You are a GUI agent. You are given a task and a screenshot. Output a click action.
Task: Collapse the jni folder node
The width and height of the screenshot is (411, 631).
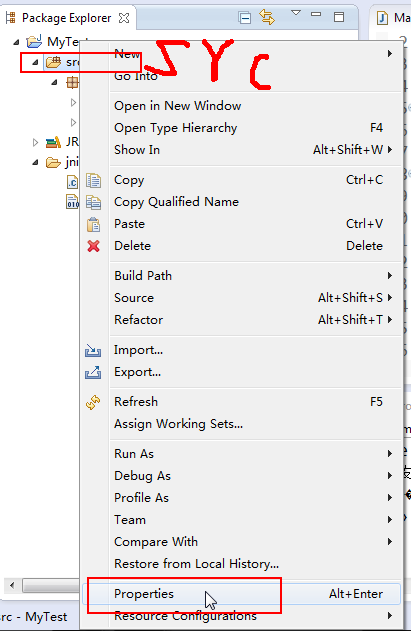point(35,163)
